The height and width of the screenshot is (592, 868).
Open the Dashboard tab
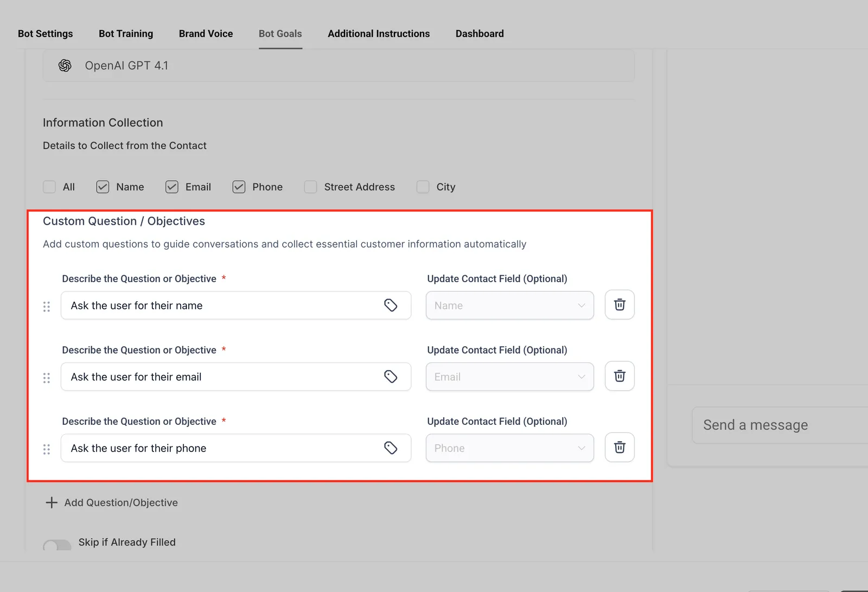tap(480, 34)
